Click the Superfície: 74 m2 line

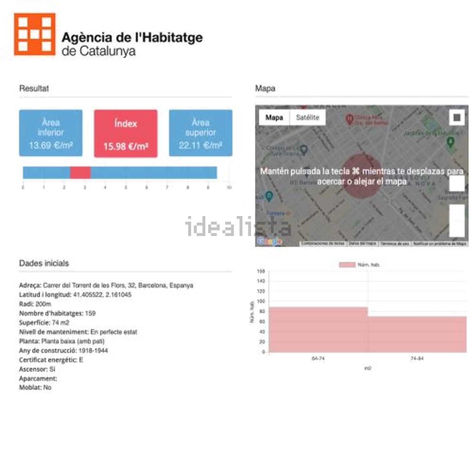coord(44,323)
